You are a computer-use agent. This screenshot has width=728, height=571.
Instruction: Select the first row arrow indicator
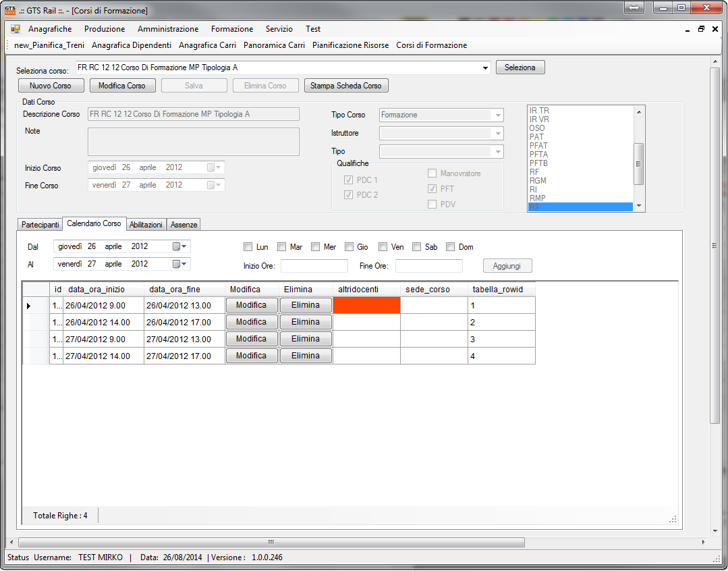click(28, 306)
